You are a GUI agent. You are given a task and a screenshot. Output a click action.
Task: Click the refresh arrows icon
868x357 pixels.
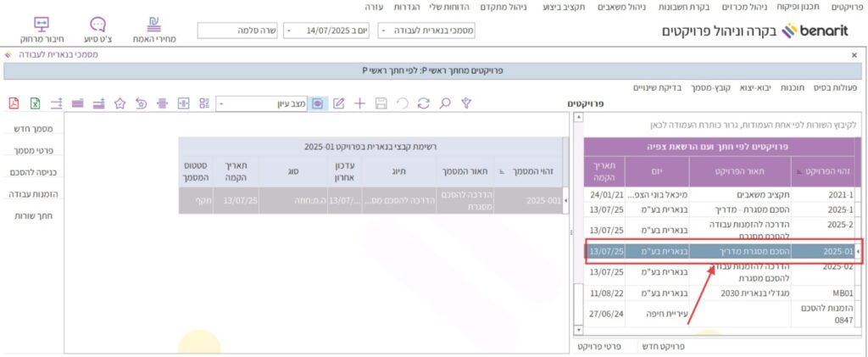[423, 103]
